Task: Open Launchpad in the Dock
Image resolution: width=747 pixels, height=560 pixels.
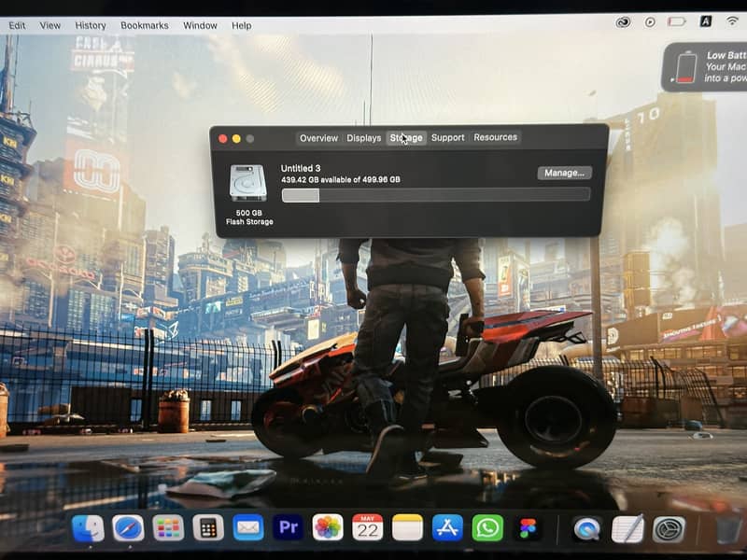Action: pyautogui.click(x=168, y=528)
